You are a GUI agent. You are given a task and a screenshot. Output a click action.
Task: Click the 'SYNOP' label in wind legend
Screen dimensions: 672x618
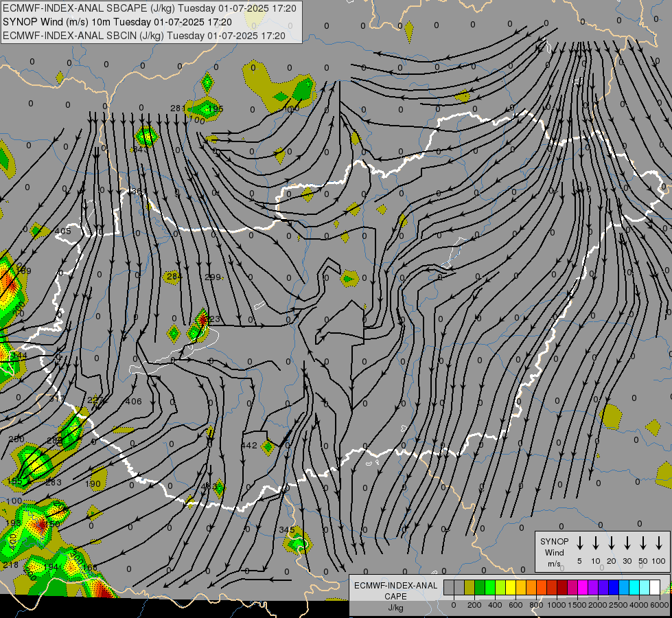pos(554,542)
